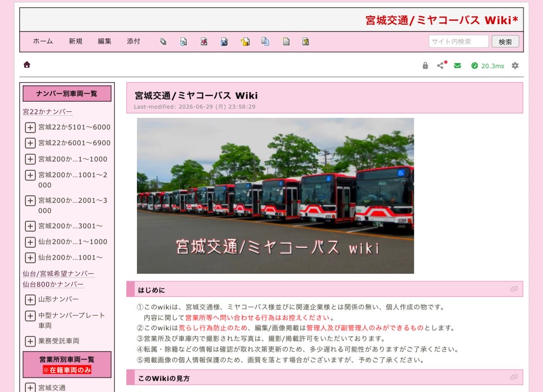The image size is (543, 392).
Task: Click the 検索 search button
Action: click(505, 42)
